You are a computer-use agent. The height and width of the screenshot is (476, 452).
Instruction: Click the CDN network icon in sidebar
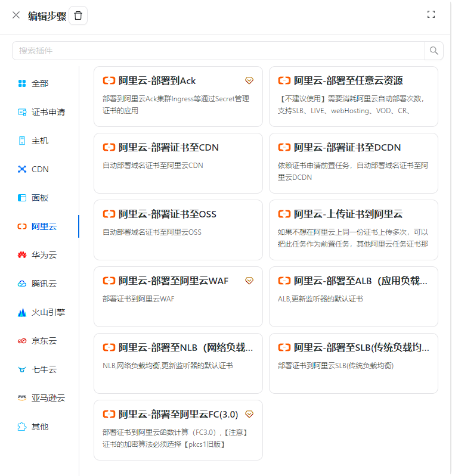click(x=22, y=169)
